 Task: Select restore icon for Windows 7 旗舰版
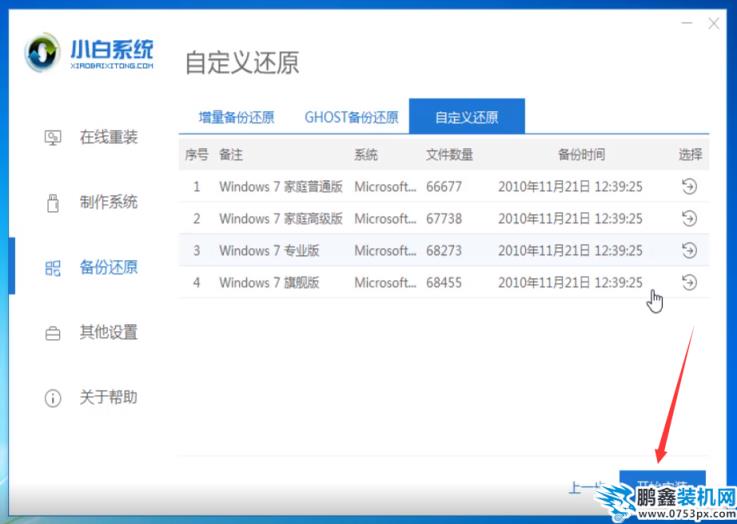[689, 282]
